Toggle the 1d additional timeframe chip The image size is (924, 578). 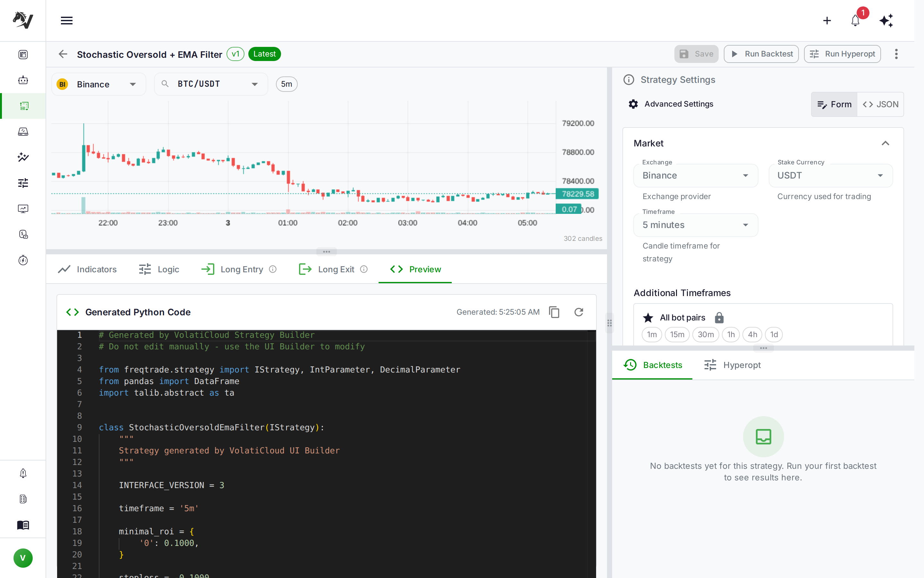[774, 335]
